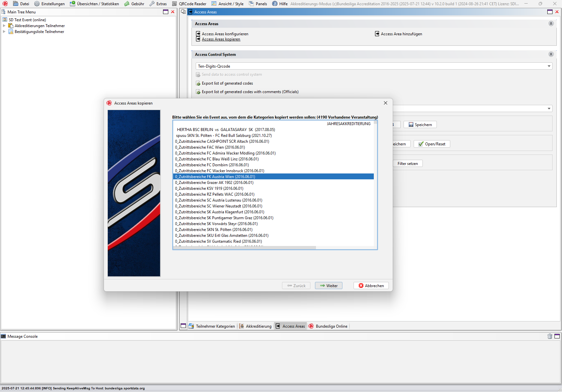Click the Main Tree Menu panel icon

[x=3, y=12]
